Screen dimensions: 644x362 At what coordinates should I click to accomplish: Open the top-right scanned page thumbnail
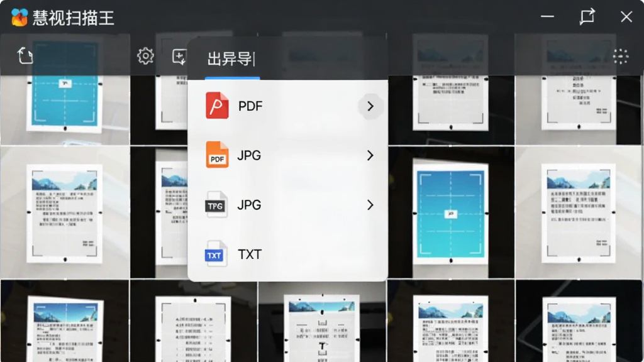tap(579, 82)
